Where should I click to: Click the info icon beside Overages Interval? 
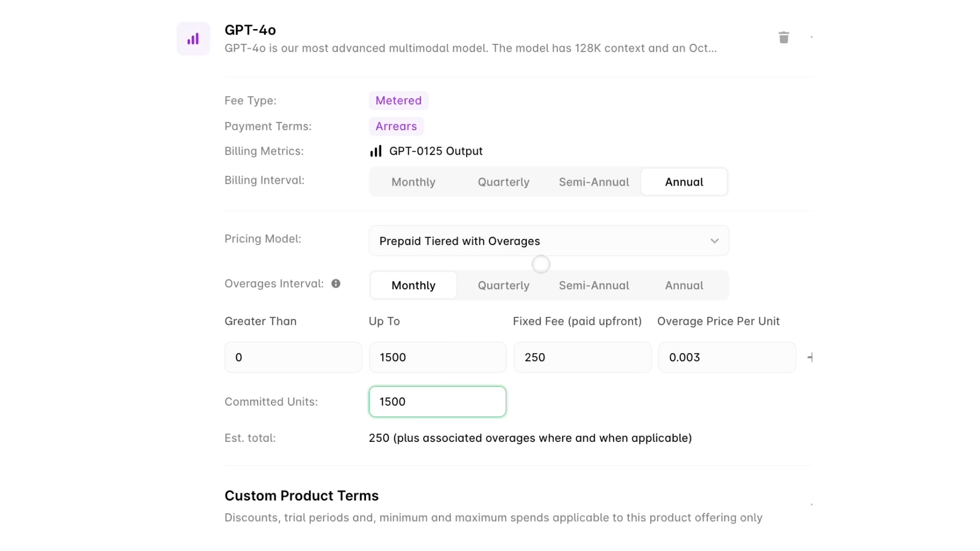[x=336, y=283]
